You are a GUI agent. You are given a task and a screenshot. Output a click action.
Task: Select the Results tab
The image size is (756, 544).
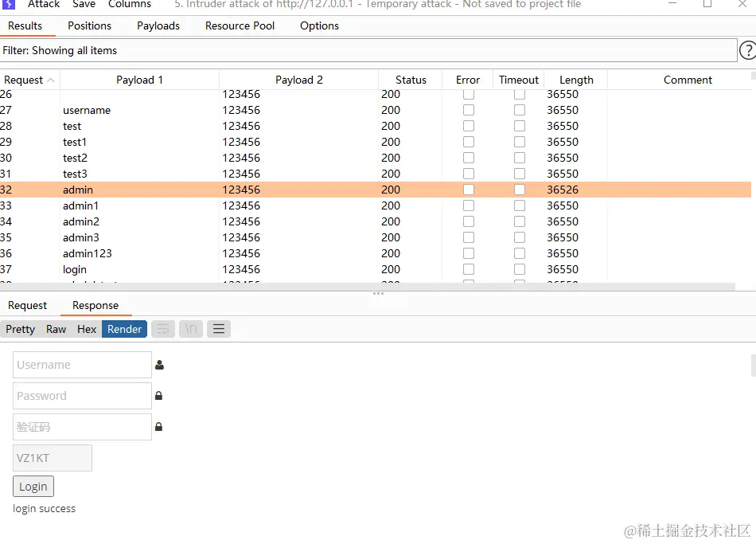[25, 26]
